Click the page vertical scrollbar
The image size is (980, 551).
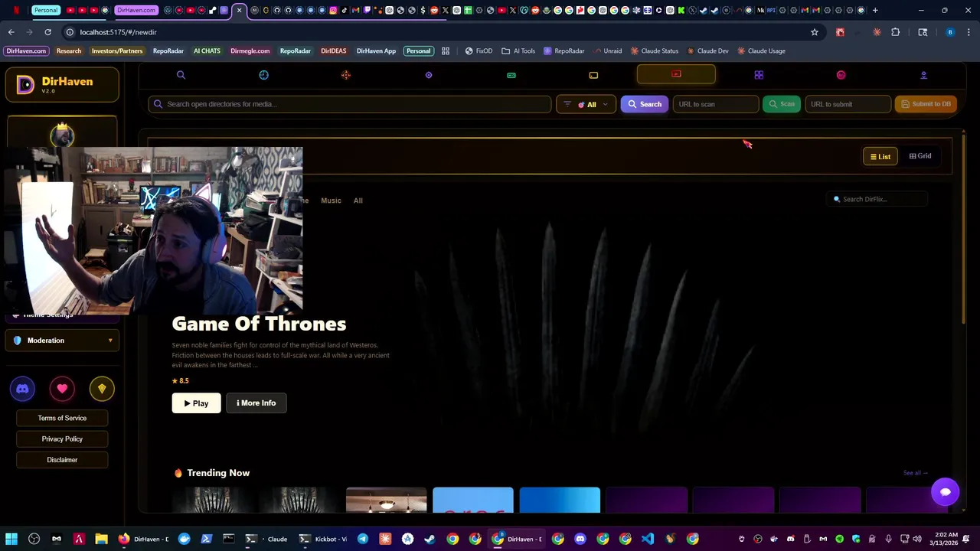[x=963, y=230]
